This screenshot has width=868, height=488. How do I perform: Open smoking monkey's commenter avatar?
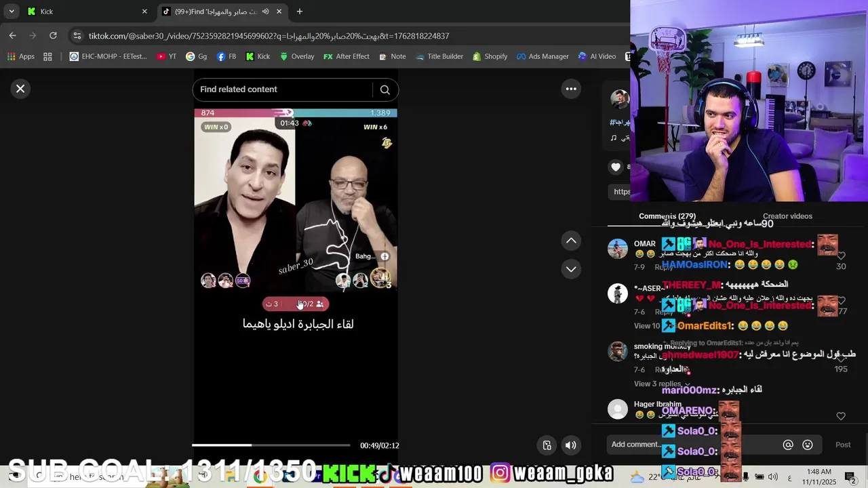pos(618,351)
